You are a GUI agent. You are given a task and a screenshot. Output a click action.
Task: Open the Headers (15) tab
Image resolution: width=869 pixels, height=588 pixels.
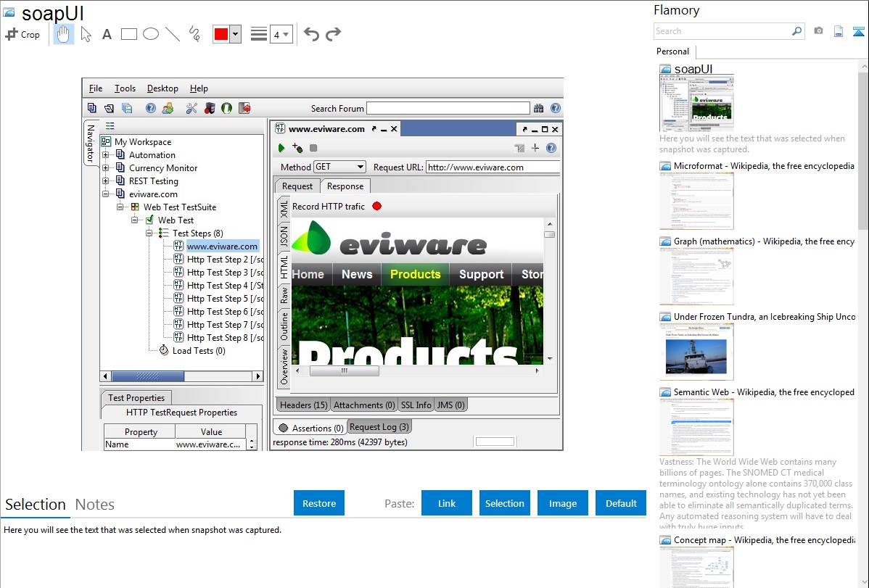304,405
